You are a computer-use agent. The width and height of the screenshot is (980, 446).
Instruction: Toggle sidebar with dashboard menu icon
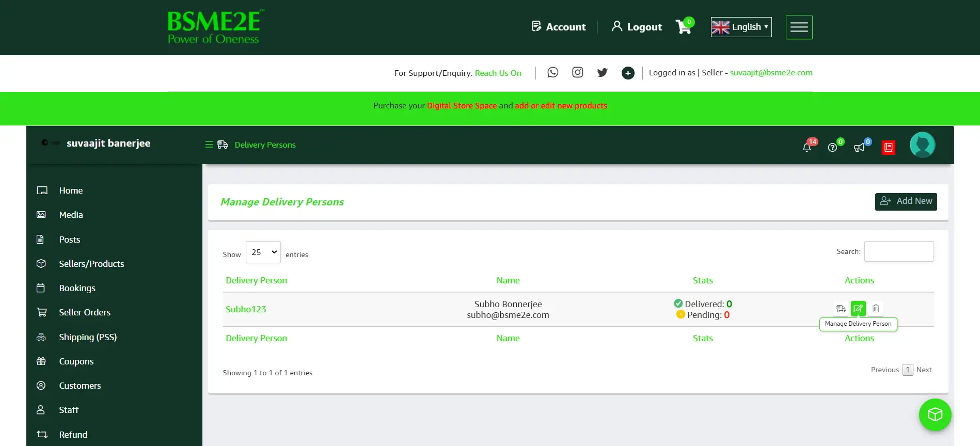[209, 145]
